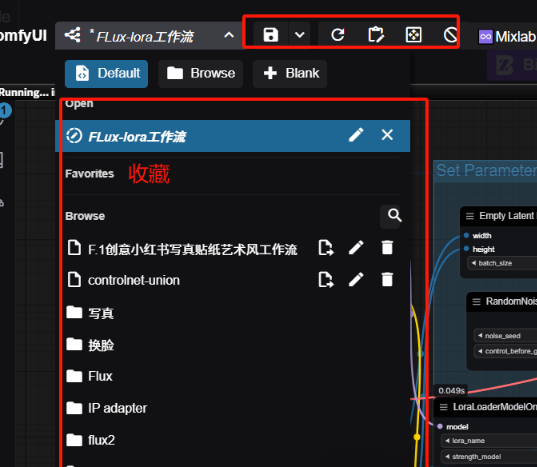Screen dimensions: 537x467
Task: Click the height input dot on Empty Latent
Action: [466, 249]
